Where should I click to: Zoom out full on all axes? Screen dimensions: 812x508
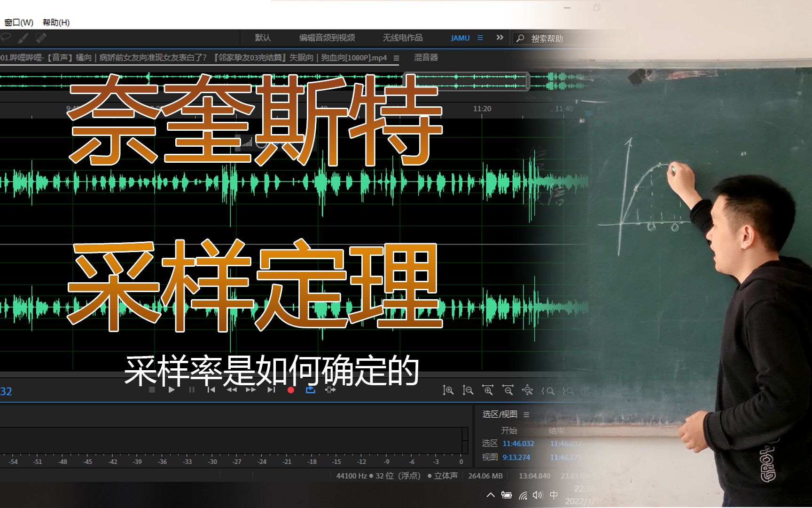tap(528, 390)
